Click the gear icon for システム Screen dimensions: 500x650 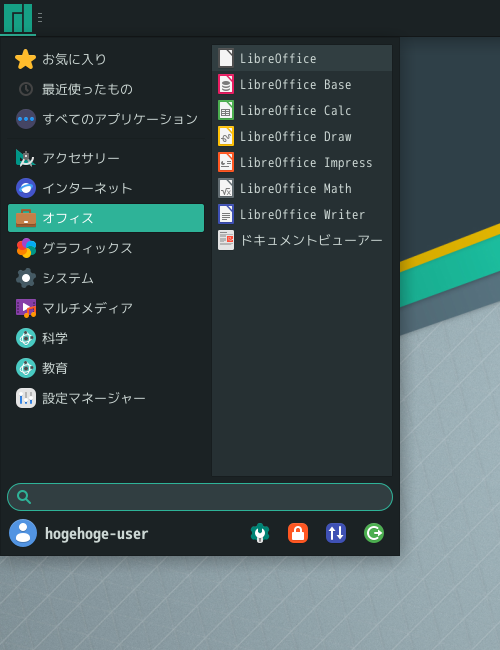(x=26, y=278)
